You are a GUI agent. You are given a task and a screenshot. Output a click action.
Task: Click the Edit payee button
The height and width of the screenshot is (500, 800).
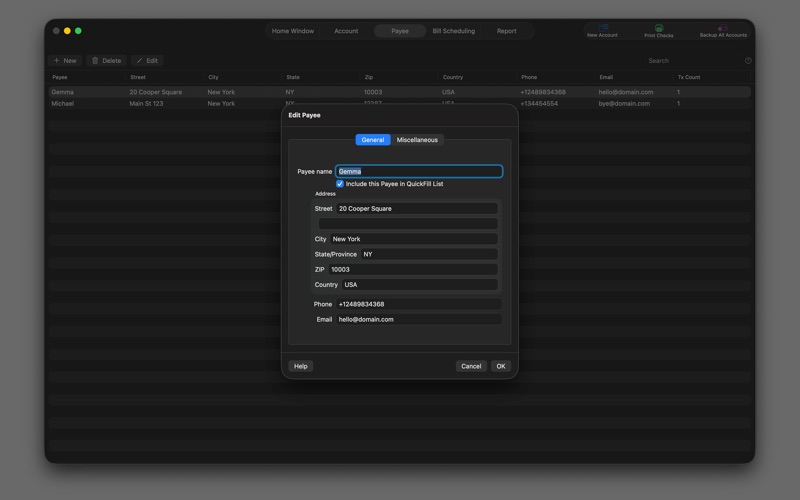pyautogui.click(x=147, y=61)
